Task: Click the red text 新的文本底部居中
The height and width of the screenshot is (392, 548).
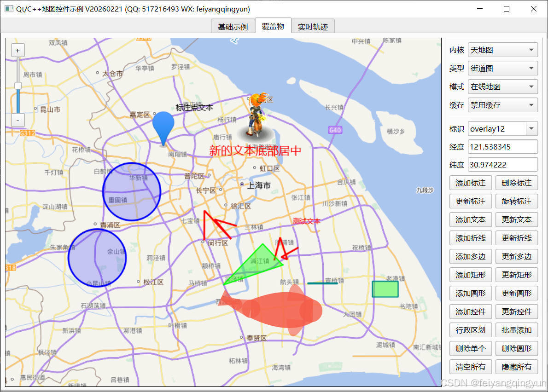Action: click(255, 151)
